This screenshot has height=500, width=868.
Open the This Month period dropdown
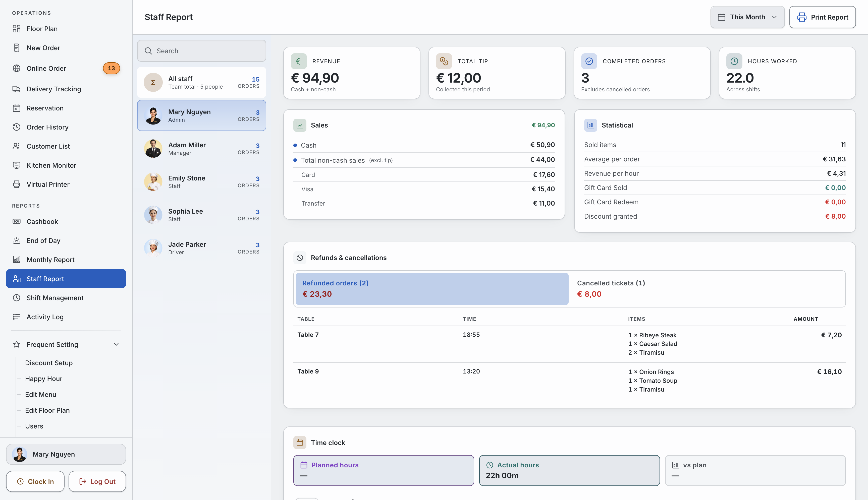747,17
